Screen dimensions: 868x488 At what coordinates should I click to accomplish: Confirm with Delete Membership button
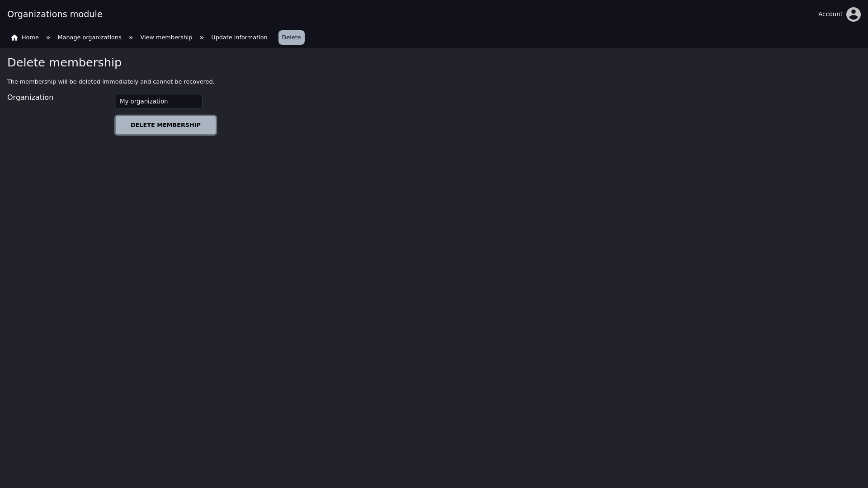pos(165,125)
